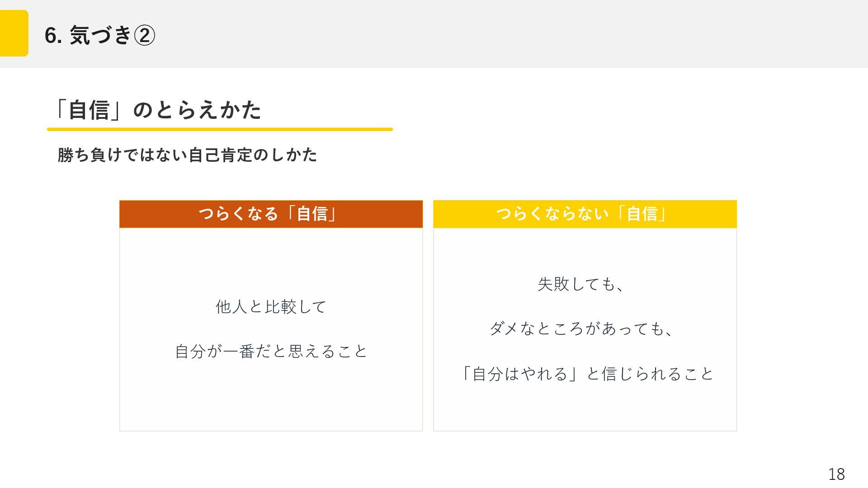868x488 pixels.
Task: Select the slide title '6. 気づき②'
Action: 100,35
